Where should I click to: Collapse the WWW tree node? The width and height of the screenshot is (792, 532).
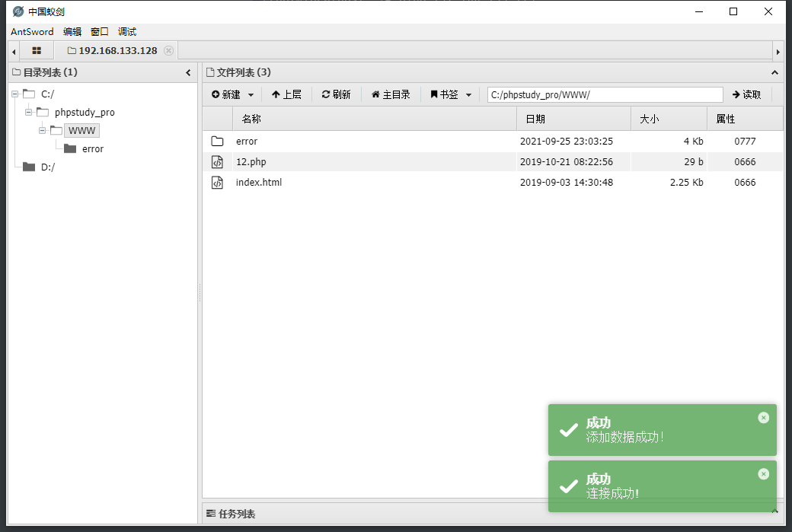click(43, 130)
